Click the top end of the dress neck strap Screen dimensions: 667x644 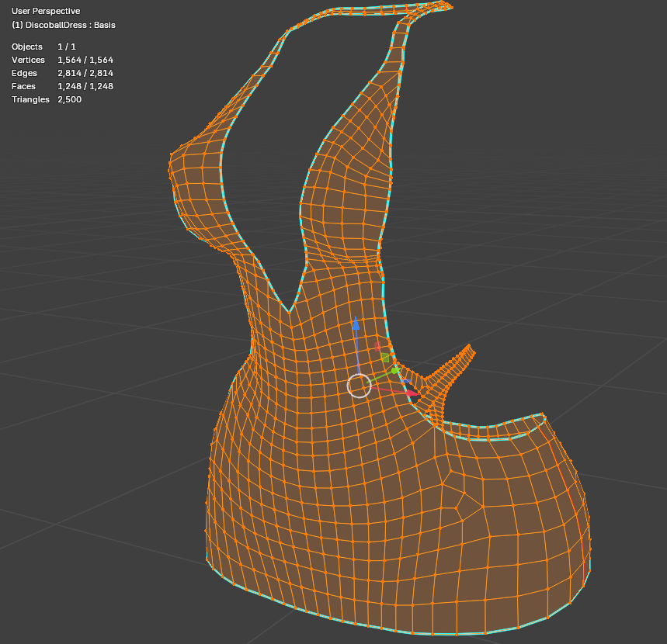447,5
